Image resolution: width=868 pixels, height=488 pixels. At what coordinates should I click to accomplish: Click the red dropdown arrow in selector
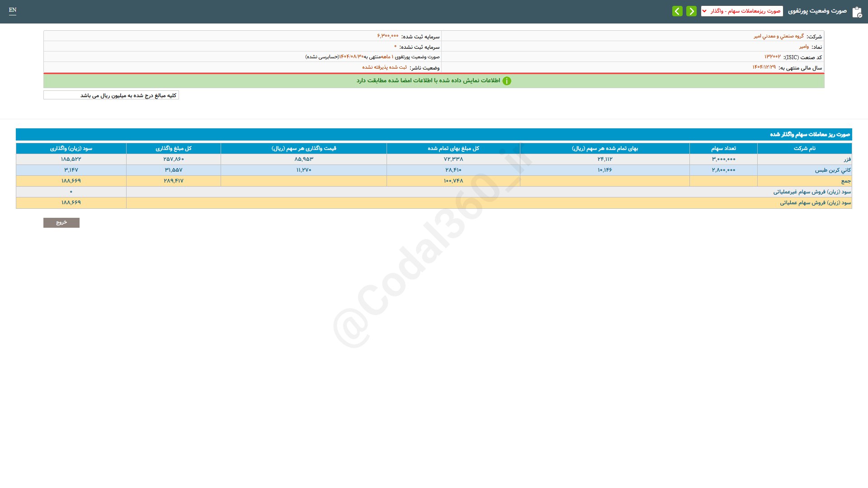pyautogui.click(x=704, y=11)
